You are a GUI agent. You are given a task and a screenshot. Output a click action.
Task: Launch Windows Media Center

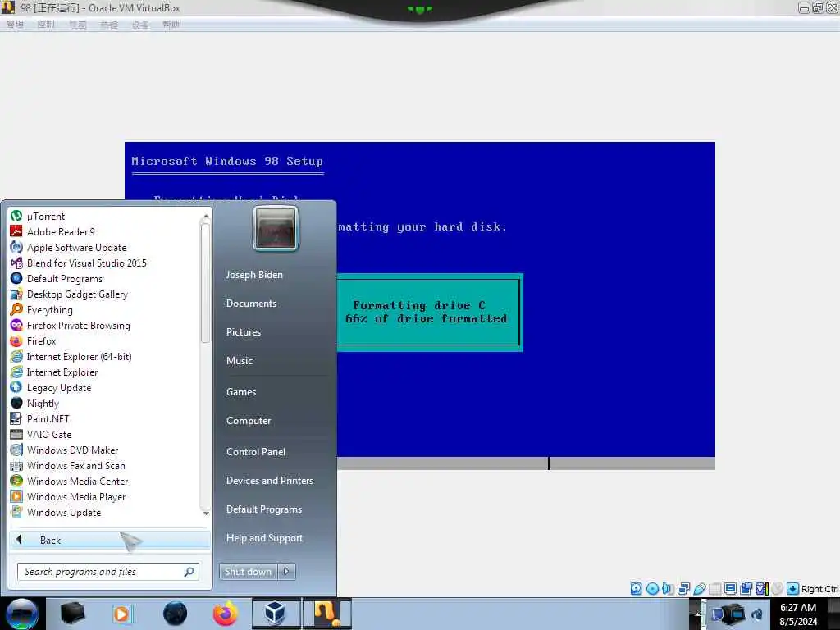click(69, 481)
